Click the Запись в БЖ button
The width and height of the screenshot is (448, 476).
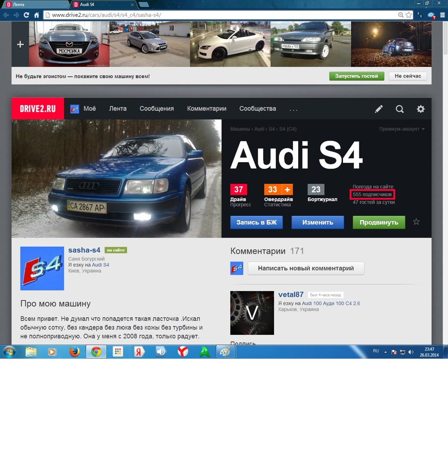[x=257, y=222]
